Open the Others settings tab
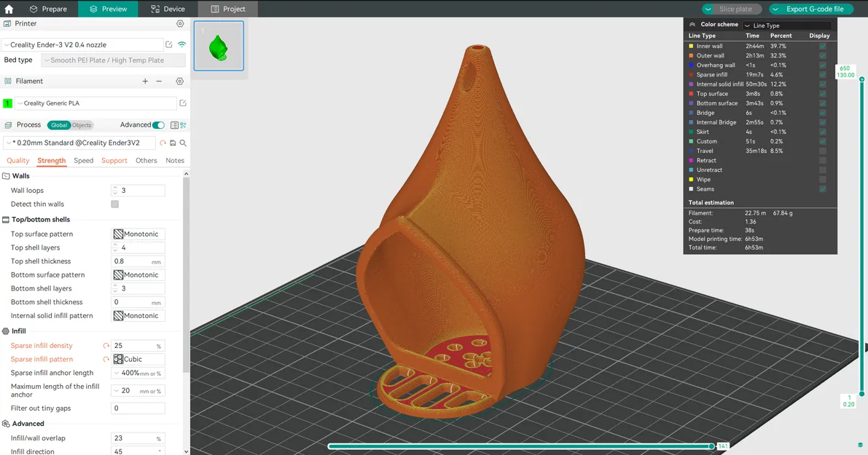The image size is (868, 455). tap(146, 161)
